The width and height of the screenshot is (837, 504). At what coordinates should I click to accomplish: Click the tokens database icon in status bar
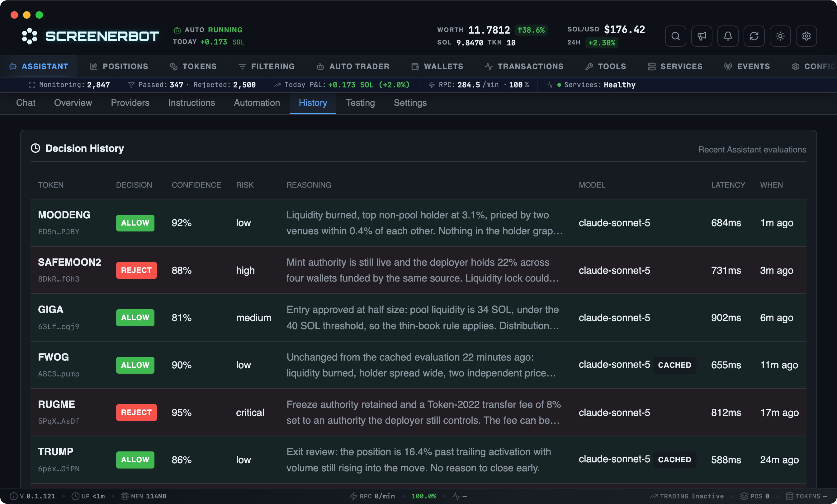coord(789,496)
